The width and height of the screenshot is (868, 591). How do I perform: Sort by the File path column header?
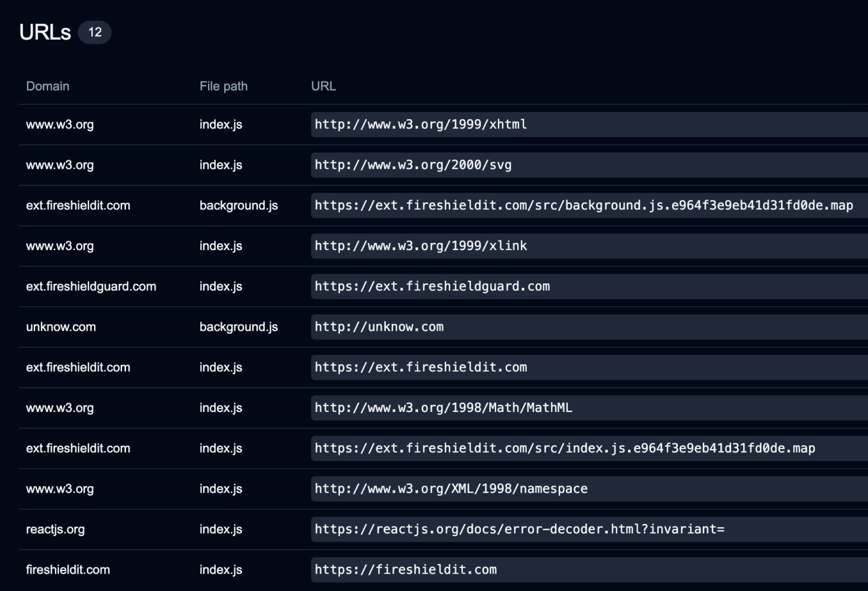(224, 86)
